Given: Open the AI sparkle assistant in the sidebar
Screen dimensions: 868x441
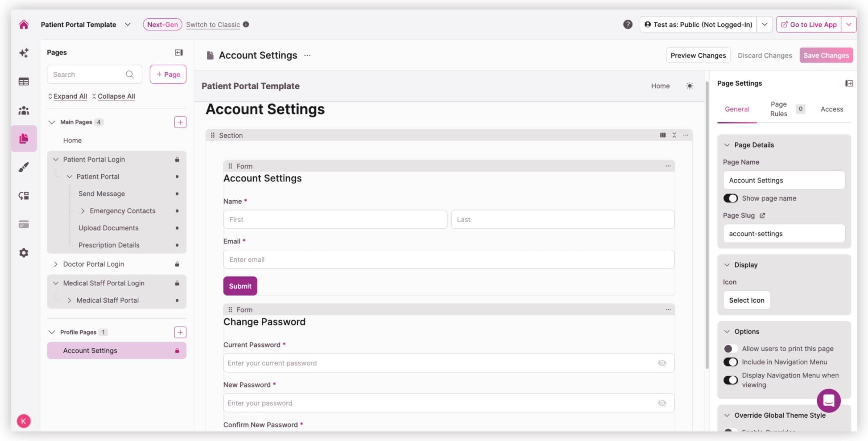Looking at the screenshot, I should pos(24,53).
